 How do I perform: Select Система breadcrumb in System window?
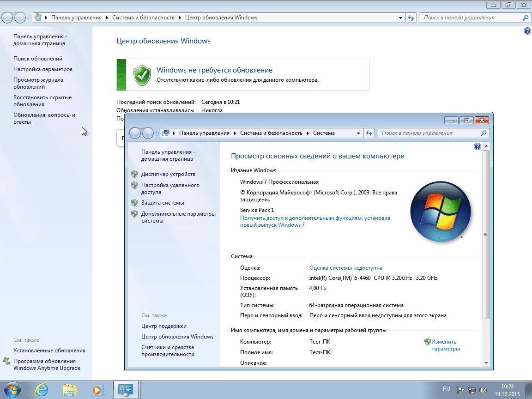coord(324,133)
